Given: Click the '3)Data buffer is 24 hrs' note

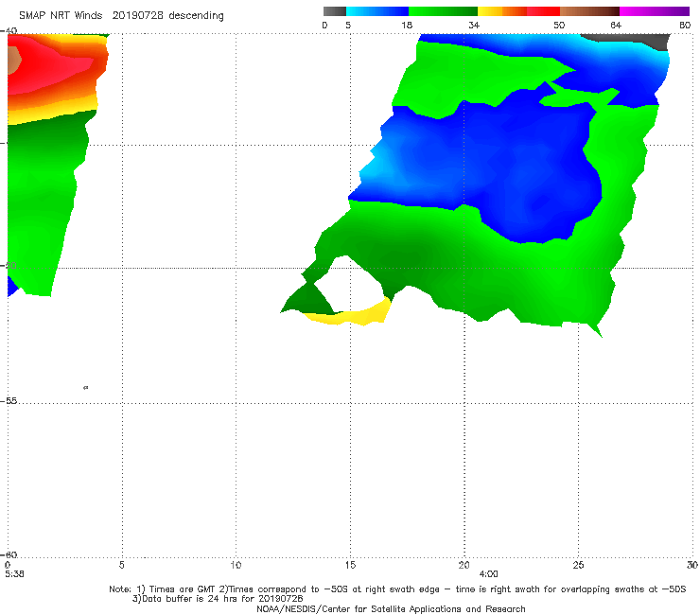Looking at the screenshot, I should point(218,599).
